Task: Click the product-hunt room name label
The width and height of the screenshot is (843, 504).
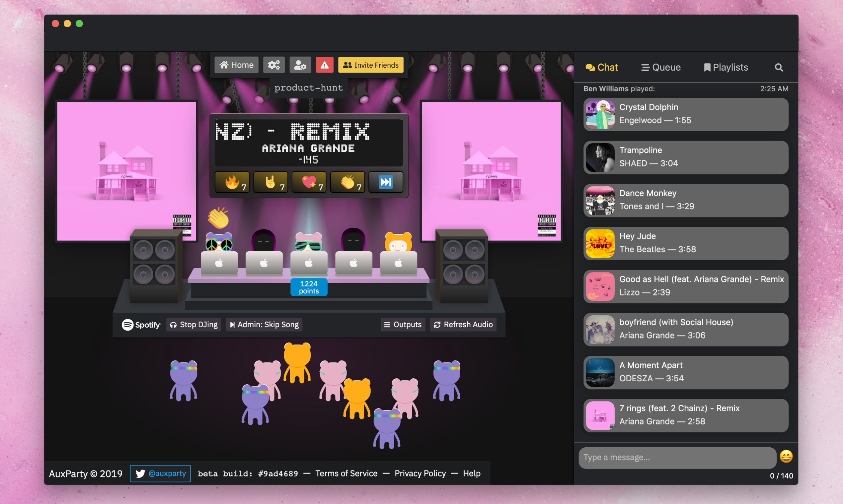Action: [x=309, y=88]
